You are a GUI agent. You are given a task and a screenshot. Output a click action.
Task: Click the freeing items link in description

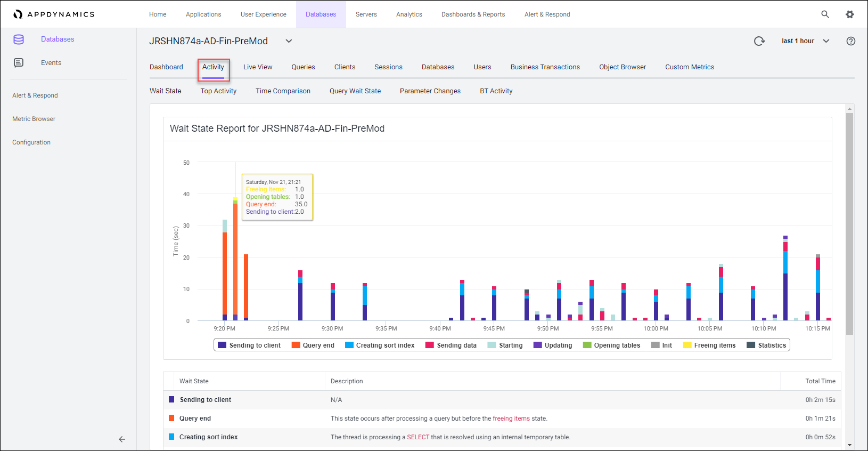(x=511, y=418)
